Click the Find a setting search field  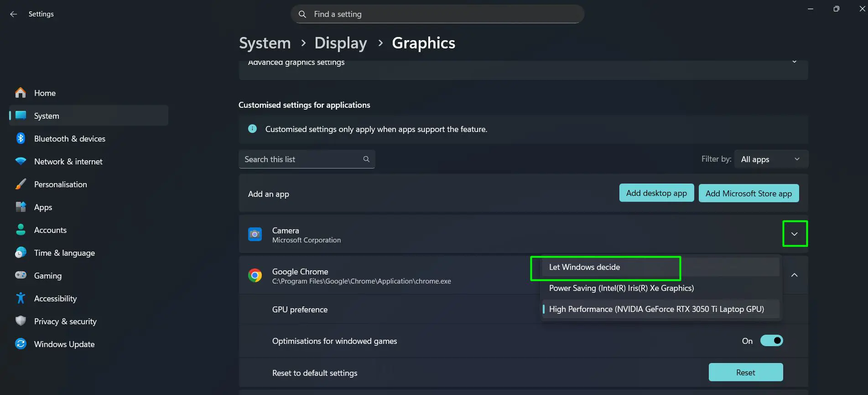[x=437, y=14]
